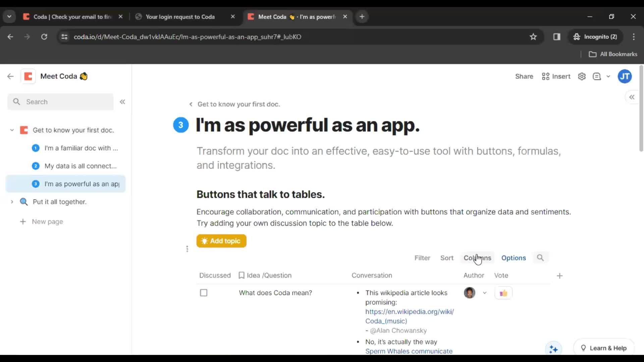This screenshot has height=362, width=644.
Task: Open the Insert panel
Action: [x=556, y=76]
